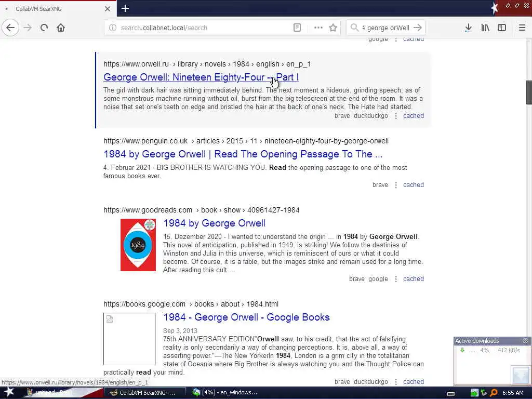This screenshot has width=532, height=399.
Task: Toggle reader view in address bar
Action: (297, 28)
